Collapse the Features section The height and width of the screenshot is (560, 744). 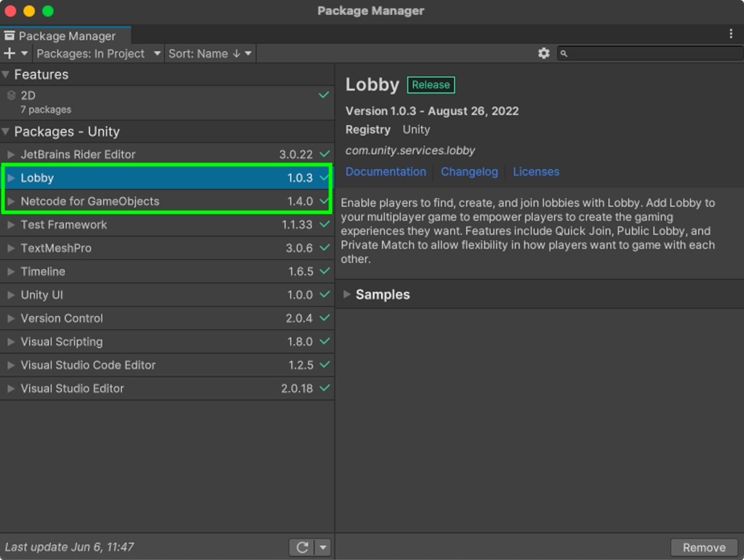coord(6,74)
